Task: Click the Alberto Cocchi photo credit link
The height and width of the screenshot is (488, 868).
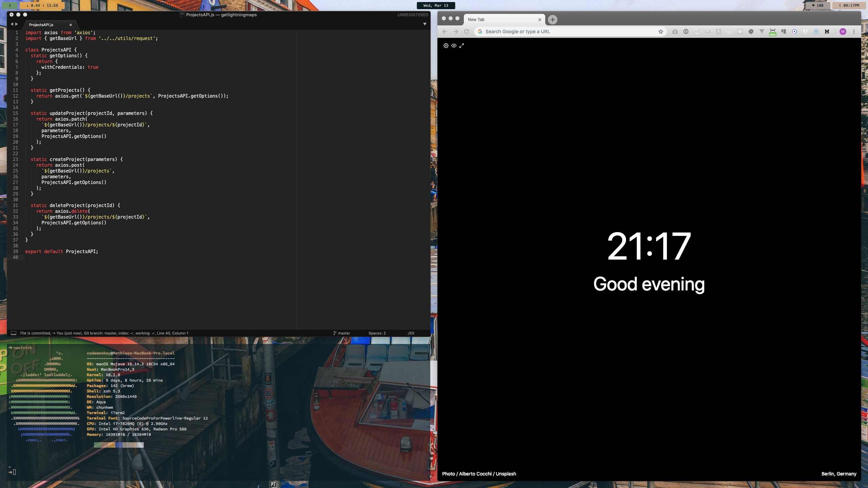Action: pos(475,474)
